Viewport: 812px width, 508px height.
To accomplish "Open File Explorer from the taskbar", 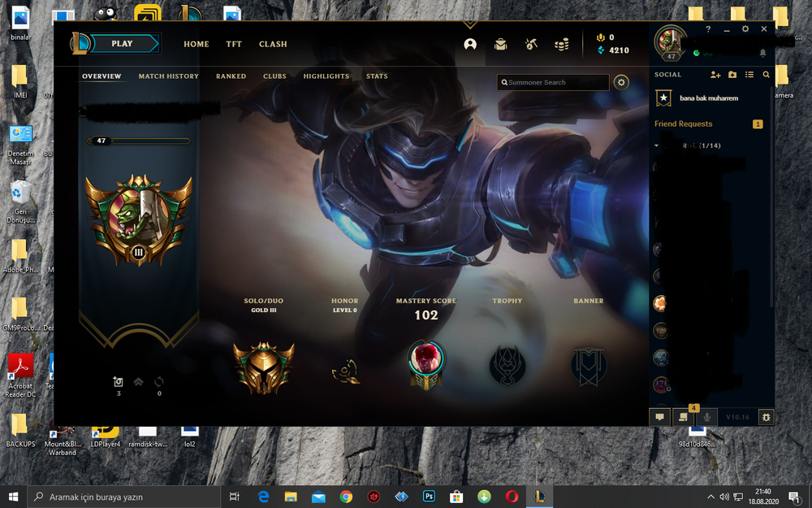I will click(x=291, y=497).
